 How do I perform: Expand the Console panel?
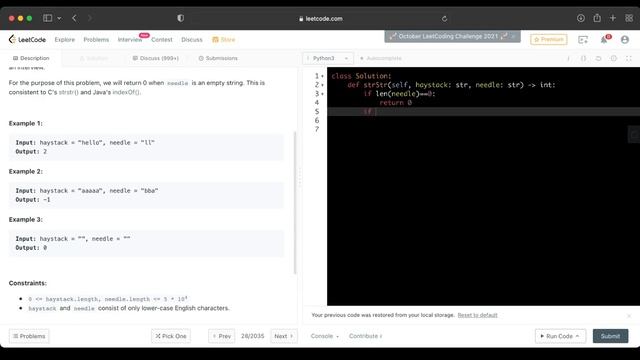pyautogui.click(x=324, y=336)
